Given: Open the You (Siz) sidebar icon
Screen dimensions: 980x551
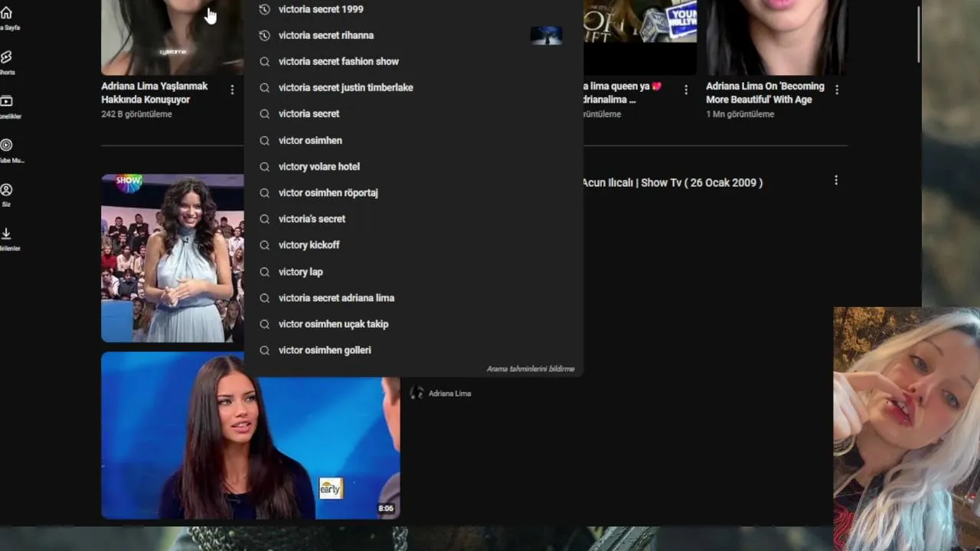Looking at the screenshot, I should pos(6,190).
